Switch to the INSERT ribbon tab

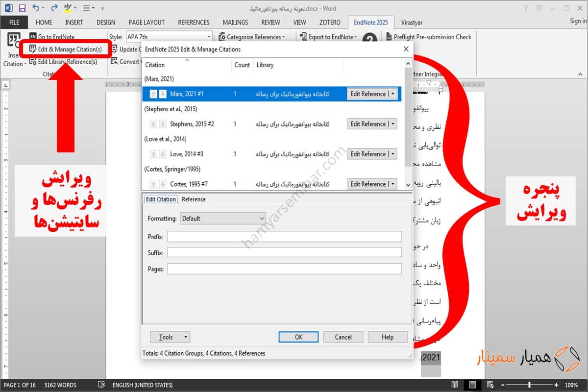click(x=74, y=22)
